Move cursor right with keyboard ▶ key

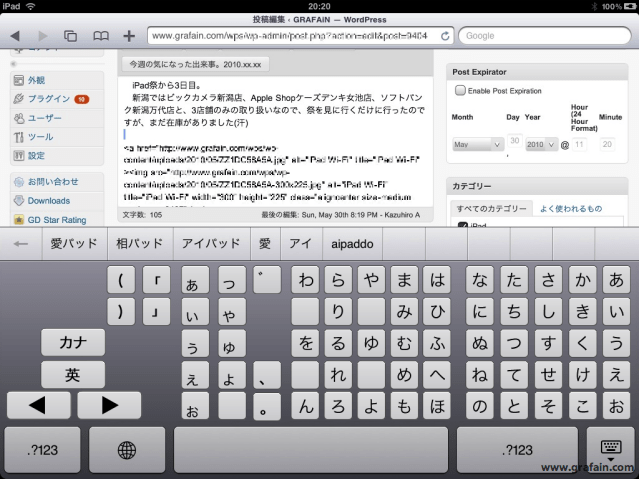pos(109,405)
